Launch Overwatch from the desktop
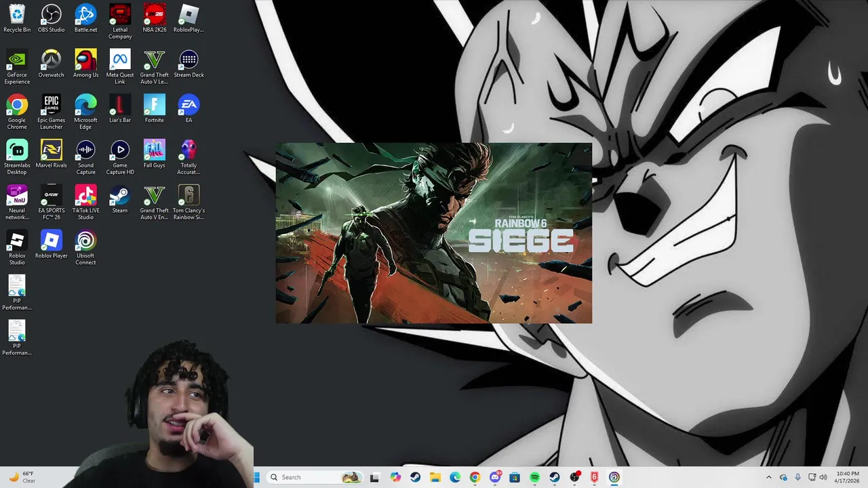The width and height of the screenshot is (868, 488). point(52,64)
